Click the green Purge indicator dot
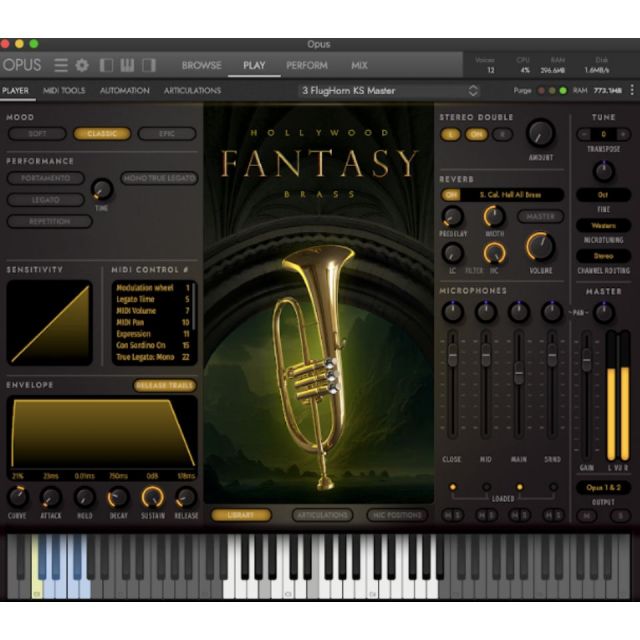 coord(563,91)
